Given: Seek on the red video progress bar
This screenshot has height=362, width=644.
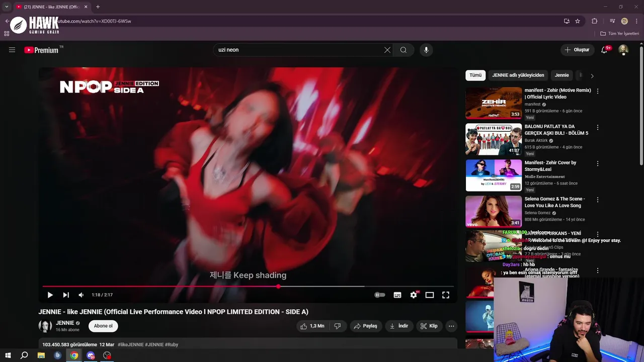Looking at the screenshot, I should [248, 287].
